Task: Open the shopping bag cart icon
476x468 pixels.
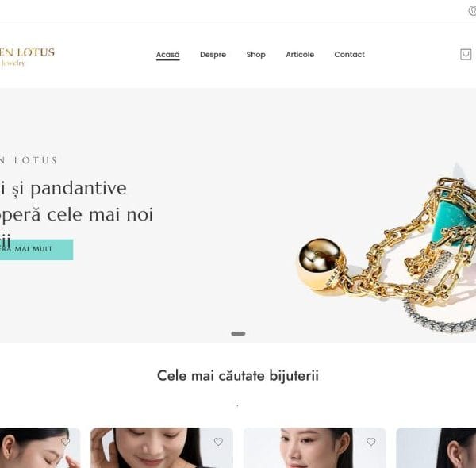Action: click(466, 55)
